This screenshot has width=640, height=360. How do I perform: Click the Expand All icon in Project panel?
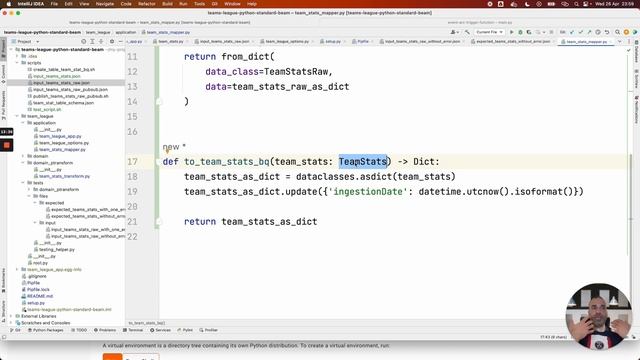92,42
